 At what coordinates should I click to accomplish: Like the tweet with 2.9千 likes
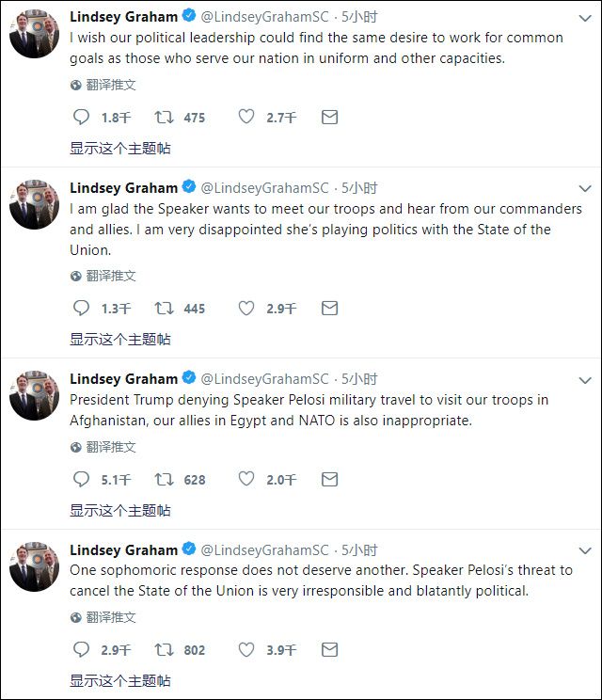246,308
